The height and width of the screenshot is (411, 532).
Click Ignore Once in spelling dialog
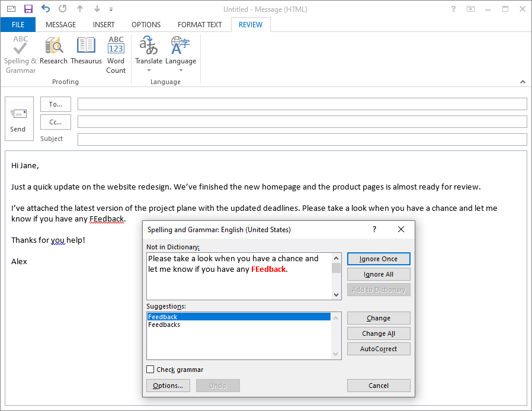(379, 259)
